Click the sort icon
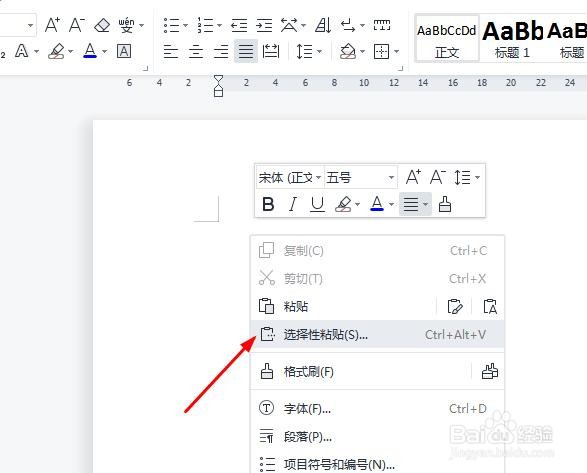The image size is (587, 473). (x=323, y=25)
